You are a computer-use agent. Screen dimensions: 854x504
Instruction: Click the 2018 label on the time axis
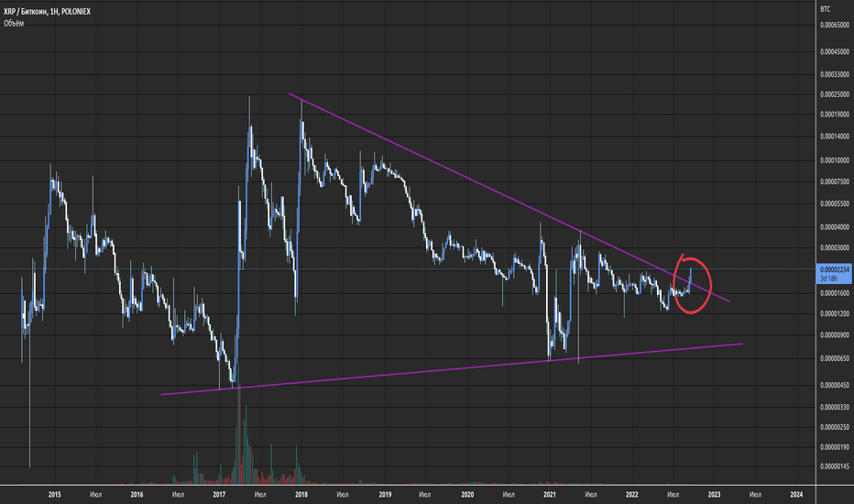click(x=301, y=495)
